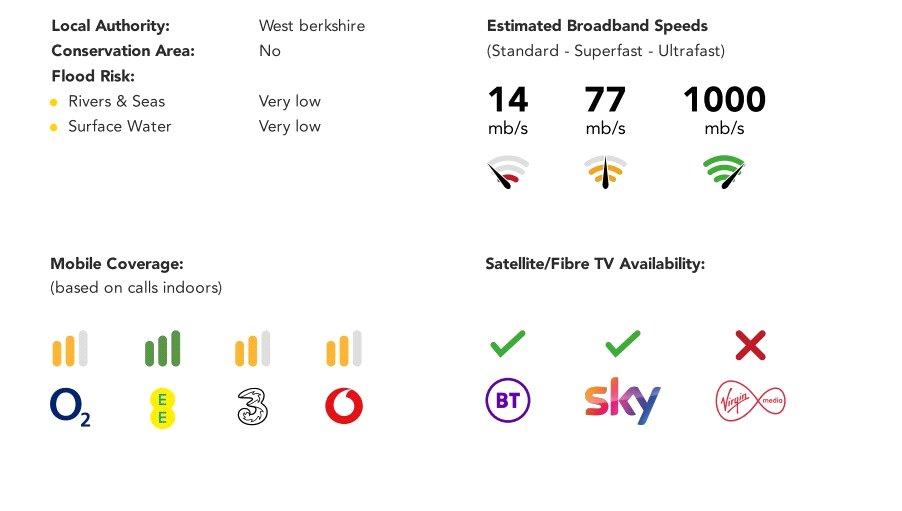Image resolution: width=902 pixels, height=511 pixels.
Task: Click the orange Superfast wifi gauge icon
Action: 605,171
